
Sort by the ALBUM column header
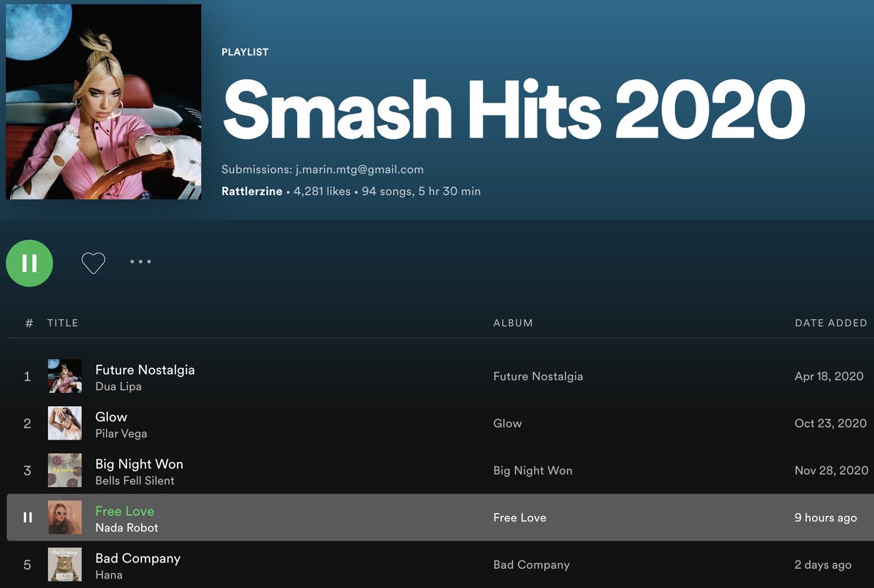click(513, 322)
